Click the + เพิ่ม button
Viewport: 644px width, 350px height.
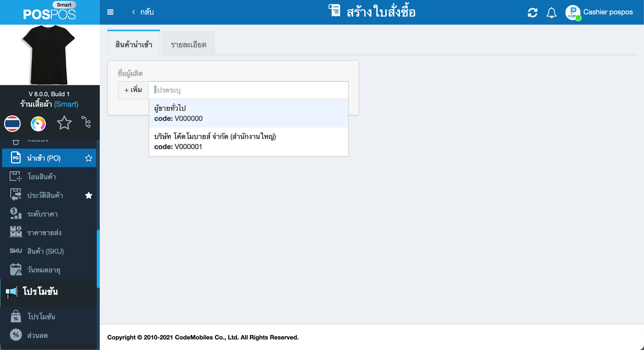tap(133, 90)
